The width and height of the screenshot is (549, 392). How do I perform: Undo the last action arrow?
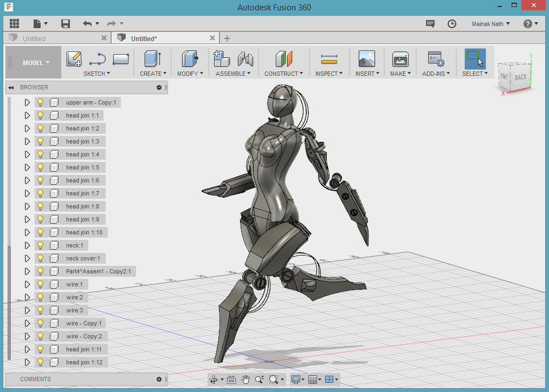(87, 23)
